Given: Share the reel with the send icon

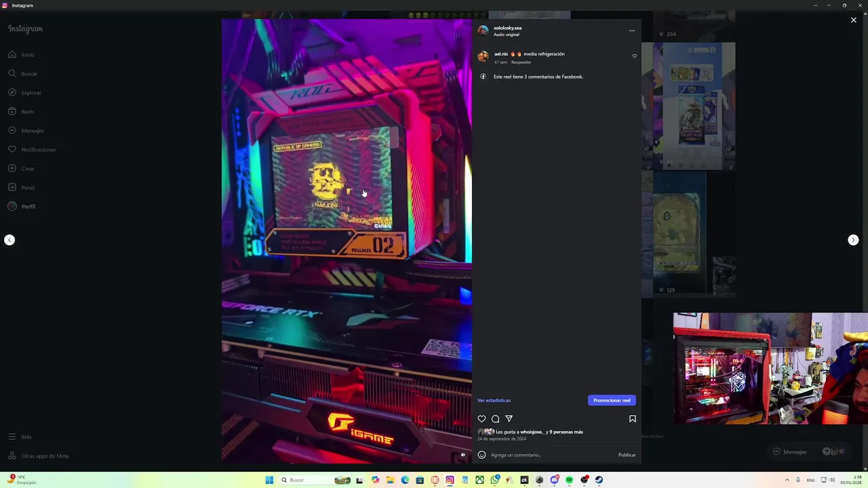Looking at the screenshot, I should [x=509, y=419].
